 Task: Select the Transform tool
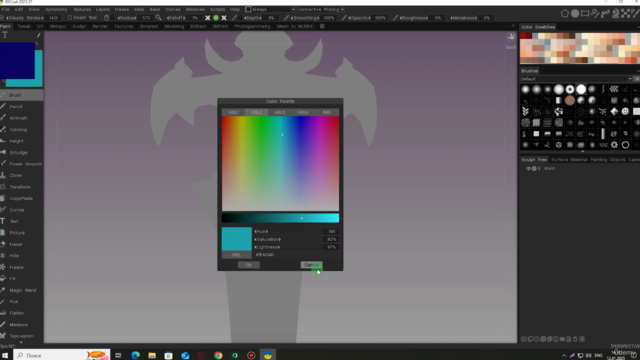pyautogui.click(x=21, y=187)
